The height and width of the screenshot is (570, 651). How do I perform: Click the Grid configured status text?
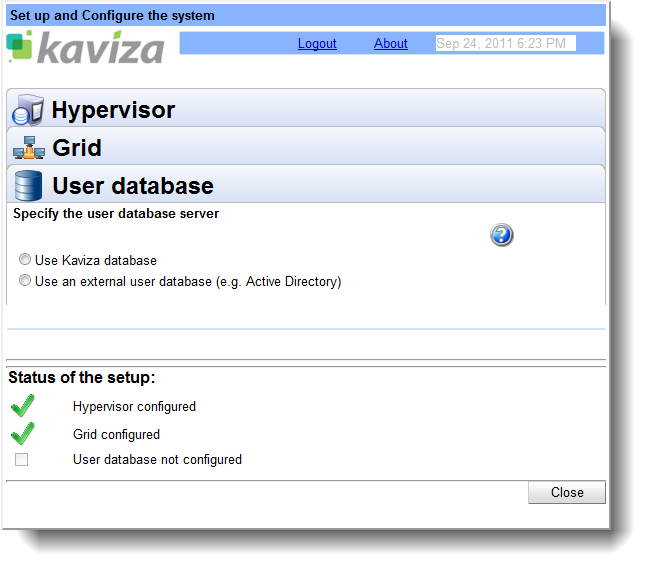[116, 435]
